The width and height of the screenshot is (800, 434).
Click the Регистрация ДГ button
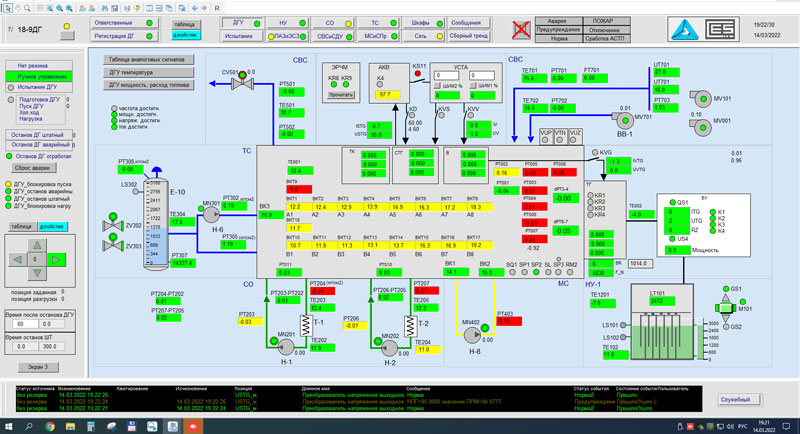point(124,36)
